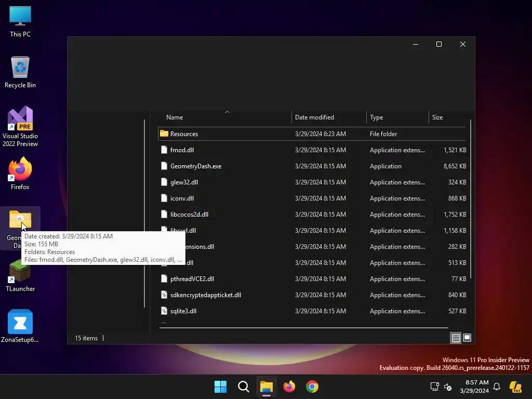Open the Recycle Bin on the desktop
This screenshot has width=532, height=399.
click(x=20, y=72)
